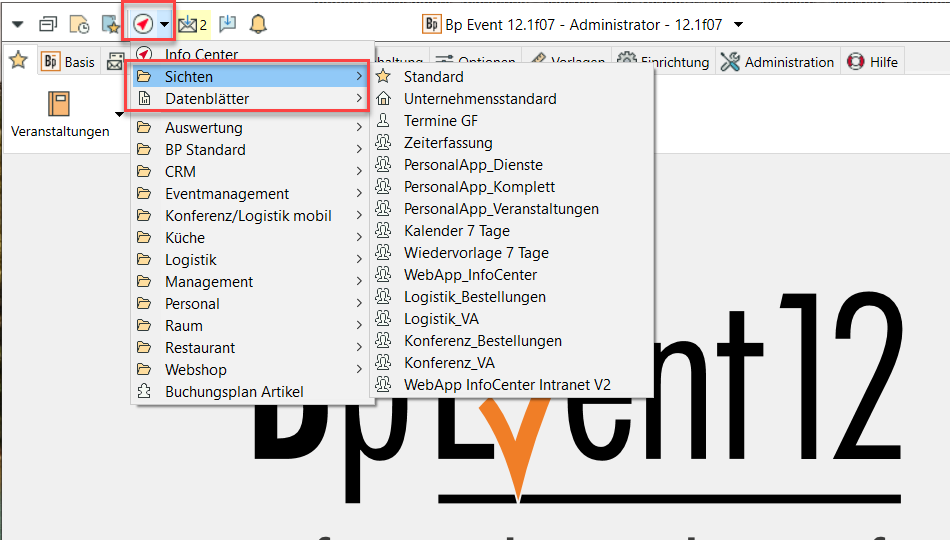Open the Veranstaltungen book icon

click(x=59, y=104)
